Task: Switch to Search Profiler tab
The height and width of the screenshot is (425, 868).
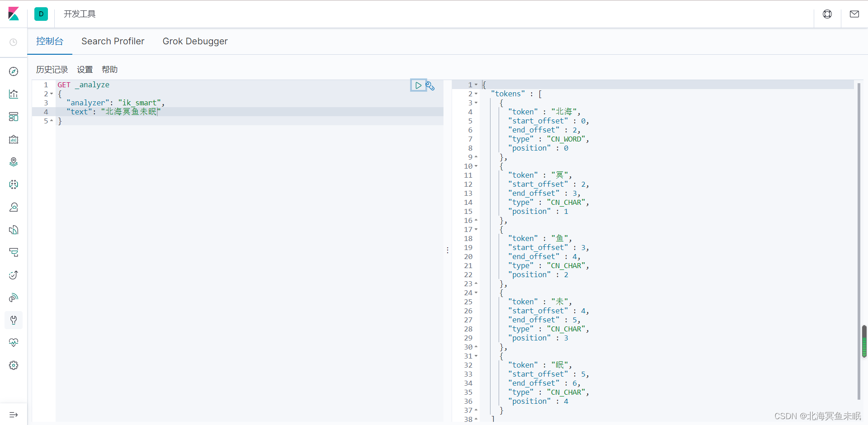Action: click(x=113, y=41)
